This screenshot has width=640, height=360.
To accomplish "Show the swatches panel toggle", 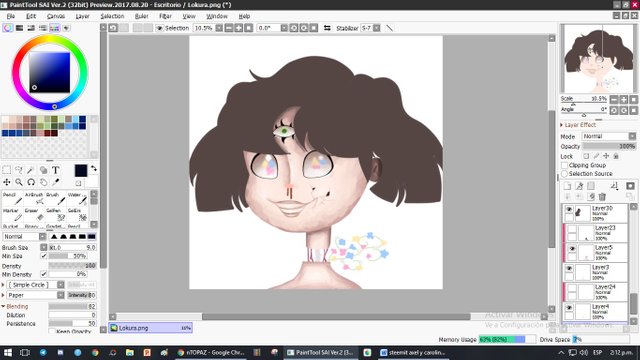I will 54,28.
